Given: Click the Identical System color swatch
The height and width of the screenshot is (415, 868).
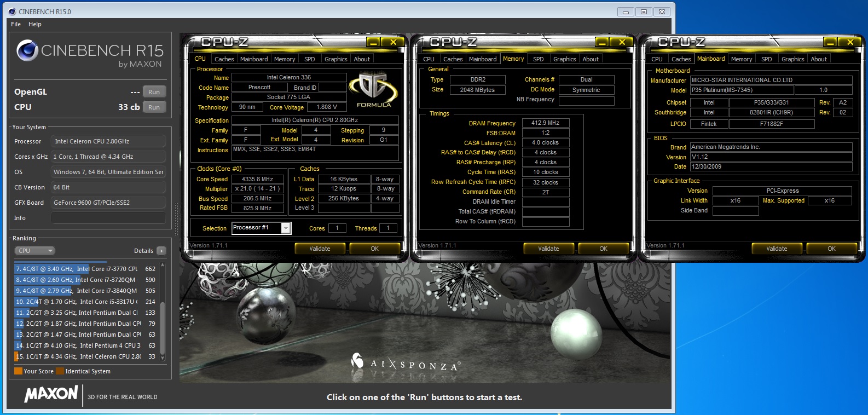Looking at the screenshot, I should [60, 371].
